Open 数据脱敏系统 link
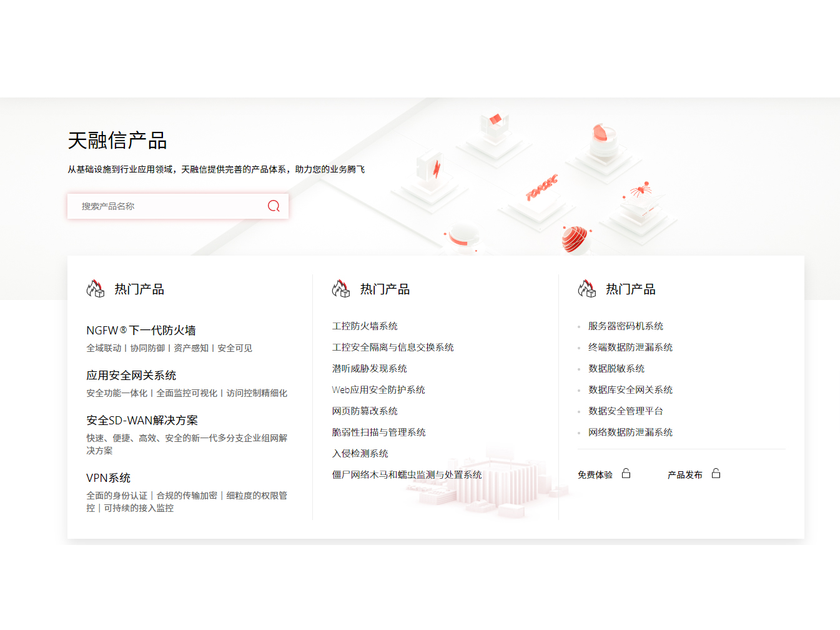The image size is (840, 630). pos(616,369)
